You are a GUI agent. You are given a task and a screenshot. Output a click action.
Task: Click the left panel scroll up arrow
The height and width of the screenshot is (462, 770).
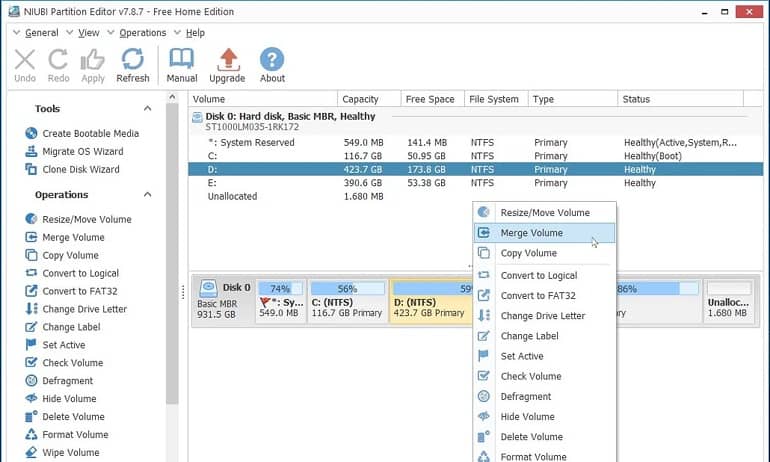click(x=172, y=97)
